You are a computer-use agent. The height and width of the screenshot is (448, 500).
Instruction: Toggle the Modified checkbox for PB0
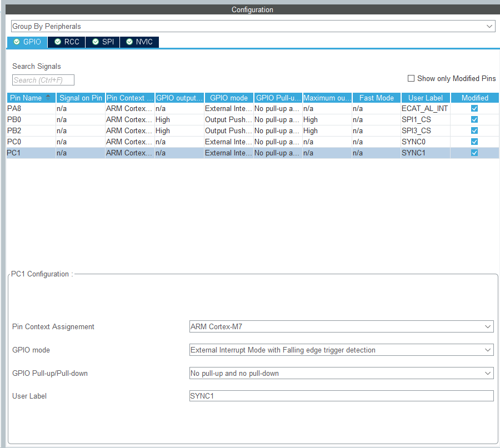[x=474, y=119]
